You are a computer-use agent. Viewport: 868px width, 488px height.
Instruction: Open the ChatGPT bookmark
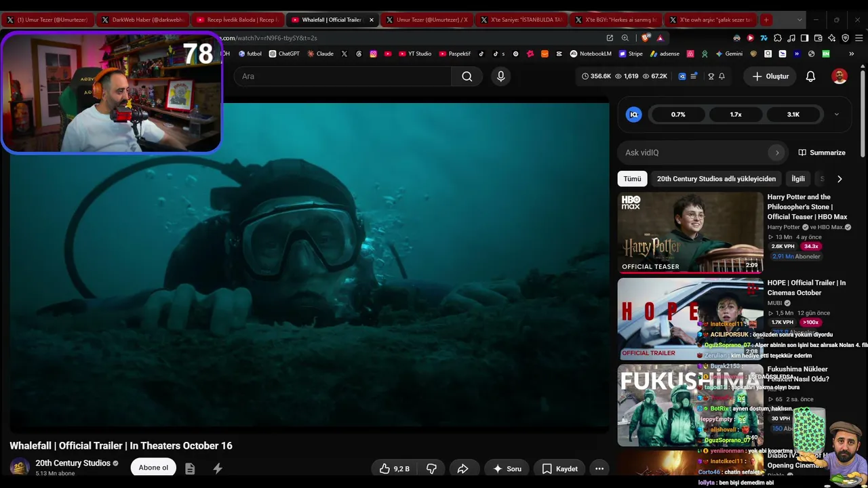coord(284,54)
